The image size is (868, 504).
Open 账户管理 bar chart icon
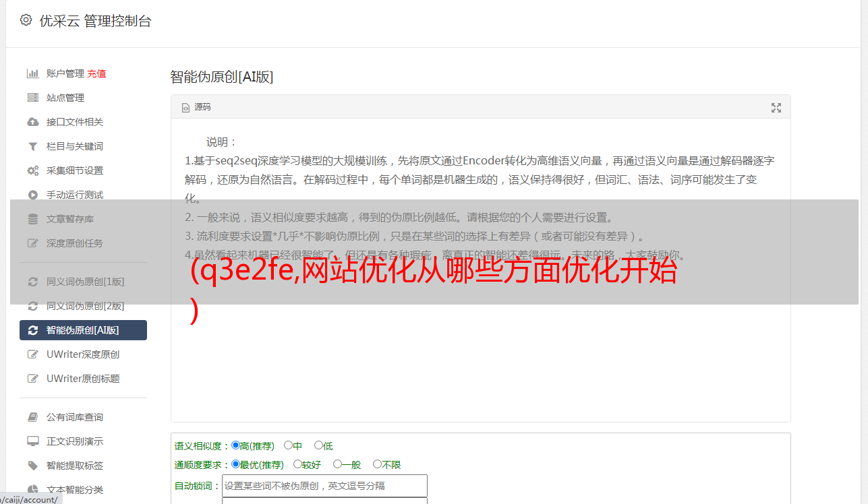[x=32, y=73]
